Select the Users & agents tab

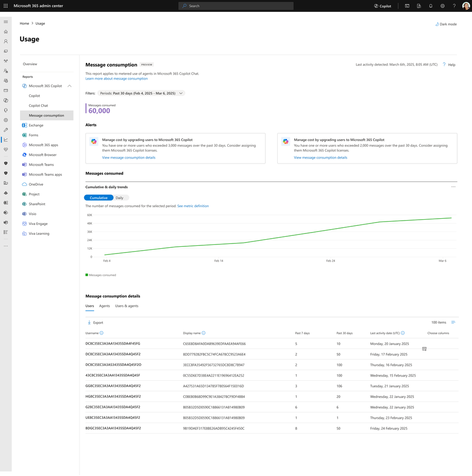click(x=127, y=306)
